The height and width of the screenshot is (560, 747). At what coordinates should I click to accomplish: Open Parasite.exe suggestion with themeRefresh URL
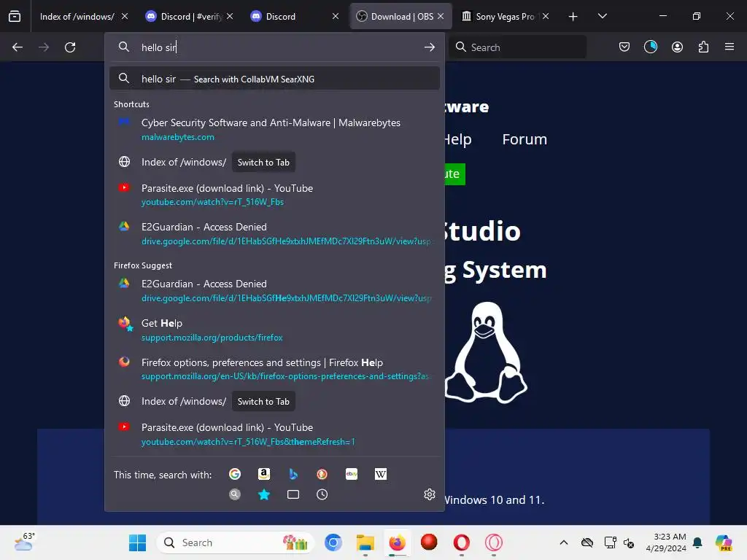point(274,434)
